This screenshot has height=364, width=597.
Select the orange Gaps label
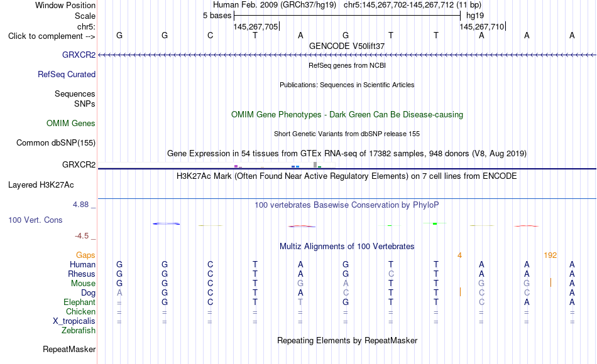click(x=85, y=255)
